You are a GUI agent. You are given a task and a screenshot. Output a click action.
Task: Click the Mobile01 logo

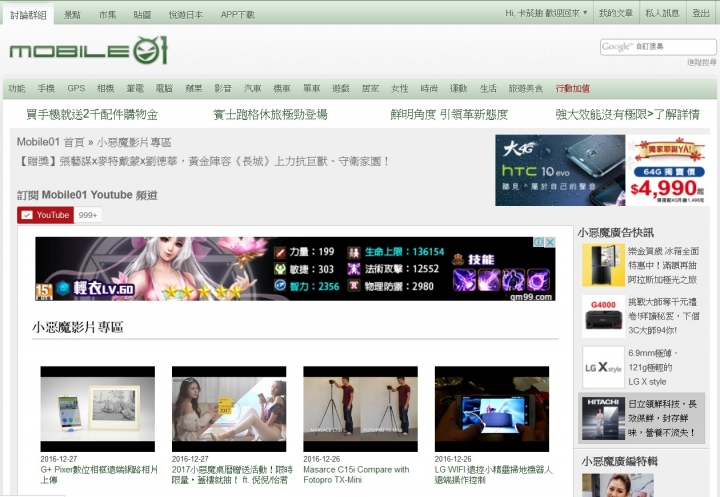pyautogui.click(x=88, y=50)
